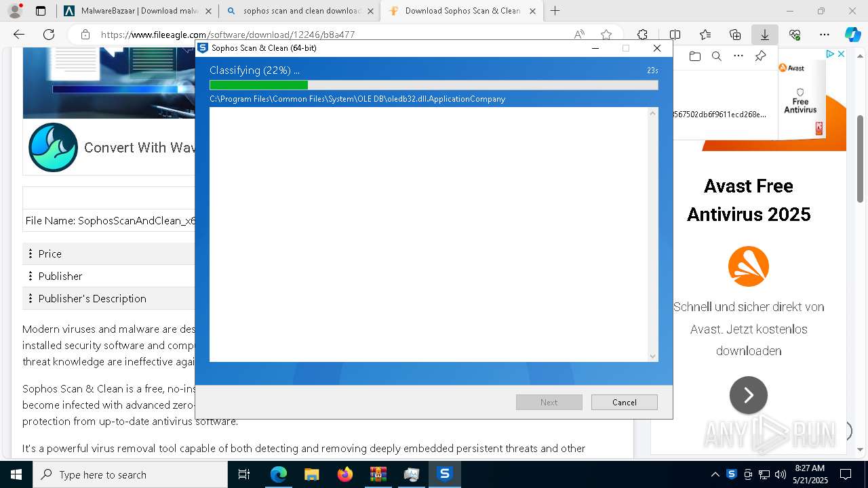Show hidden system tray icons
This screenshot has height=488, width=868.
point(715,474)
